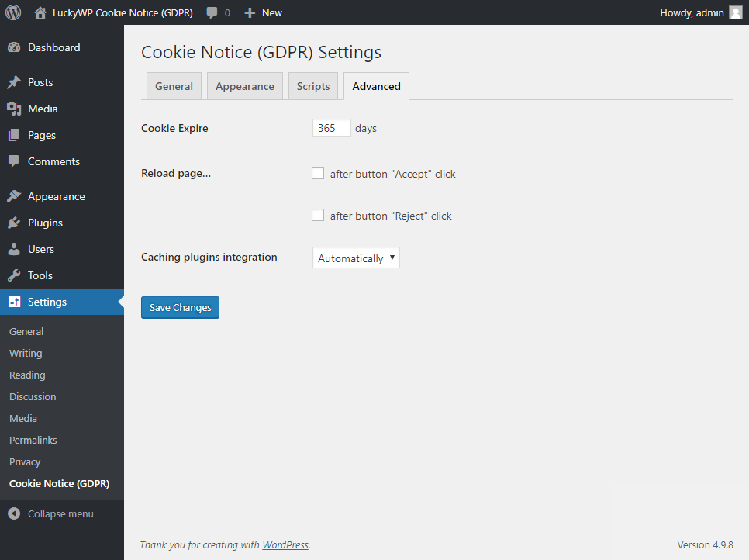Open the WordPress footer link

[x=285, y=544]
